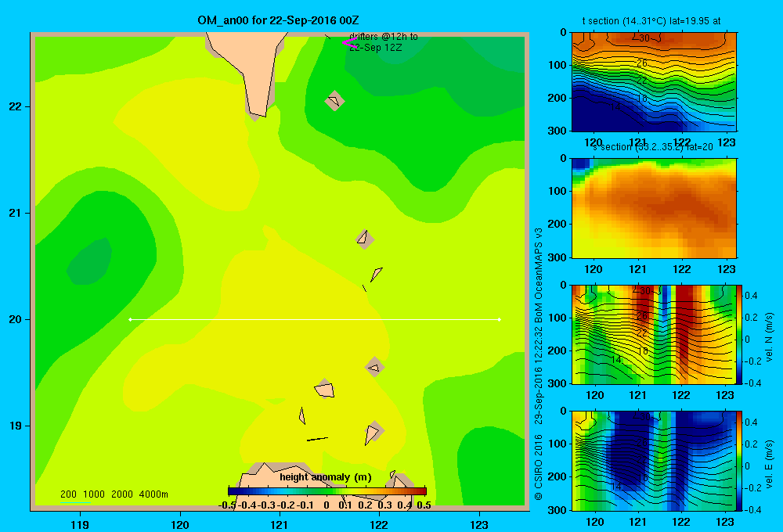This screenshot has width=783, height=532.
Task: Click longitude '122' under the velocity E section
Action: pyautogui.click(x=681, y=522)
